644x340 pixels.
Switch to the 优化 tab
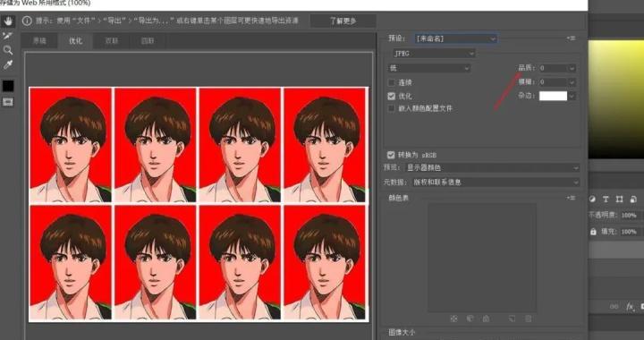point(75,40)
